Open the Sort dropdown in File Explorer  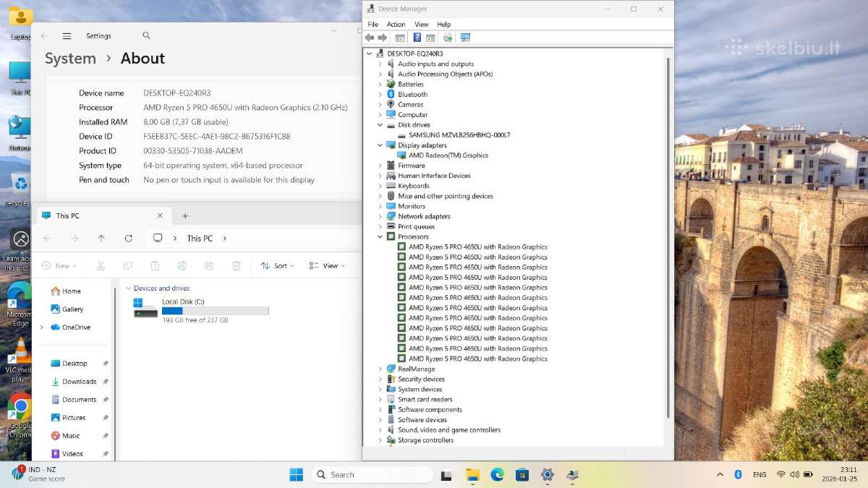coord(278,265)
